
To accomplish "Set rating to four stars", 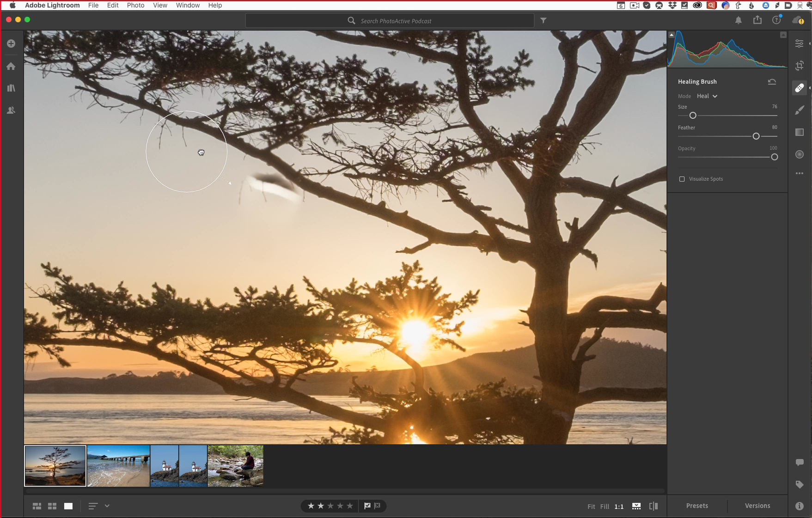I will click(340, 506).
